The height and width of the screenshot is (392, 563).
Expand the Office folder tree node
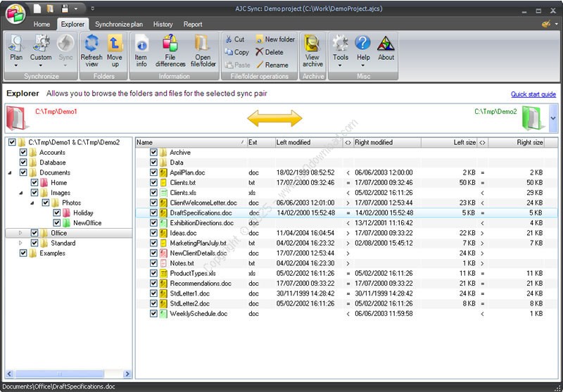(x=20, y=233)
